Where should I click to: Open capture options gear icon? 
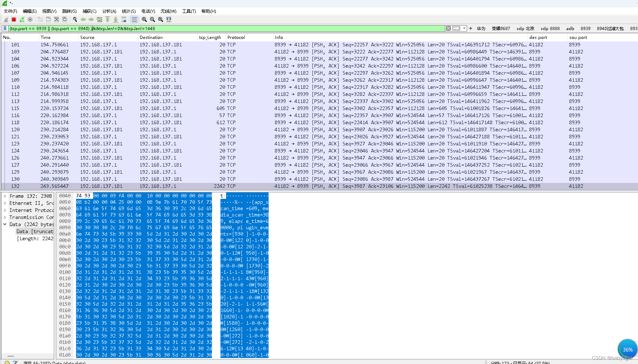click(30, 19)
